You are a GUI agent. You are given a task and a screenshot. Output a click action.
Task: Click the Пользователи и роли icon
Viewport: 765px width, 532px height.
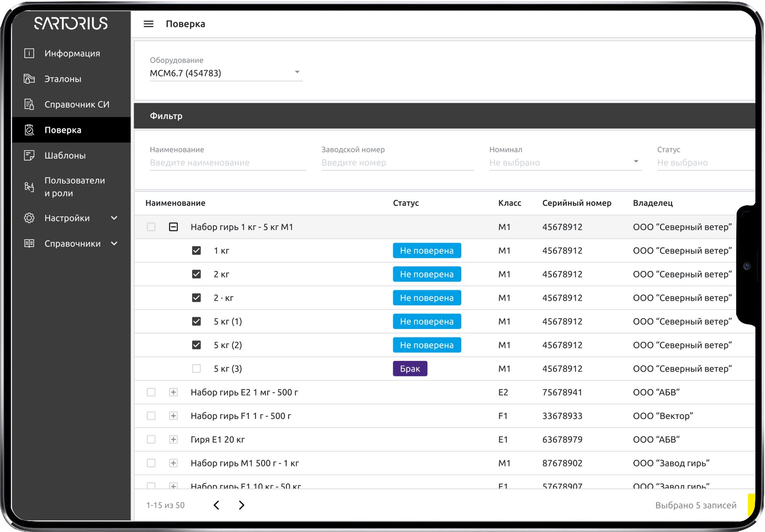tap(29, 187)
